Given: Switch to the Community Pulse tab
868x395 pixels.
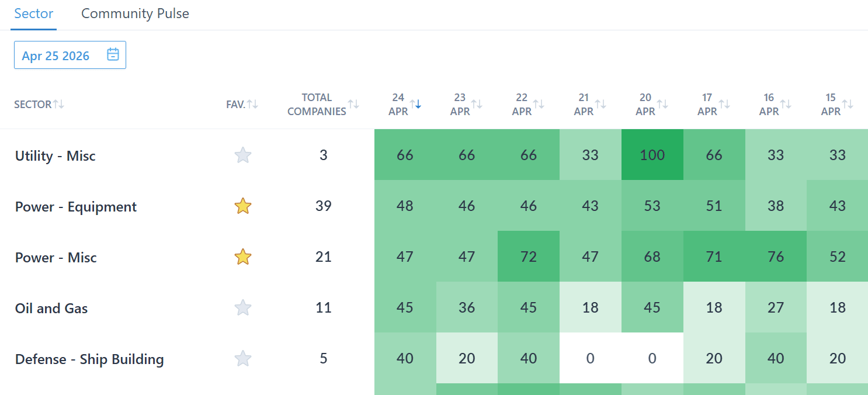Looking at the screenshot, I should pyautogui.click(x=135, y=14).
